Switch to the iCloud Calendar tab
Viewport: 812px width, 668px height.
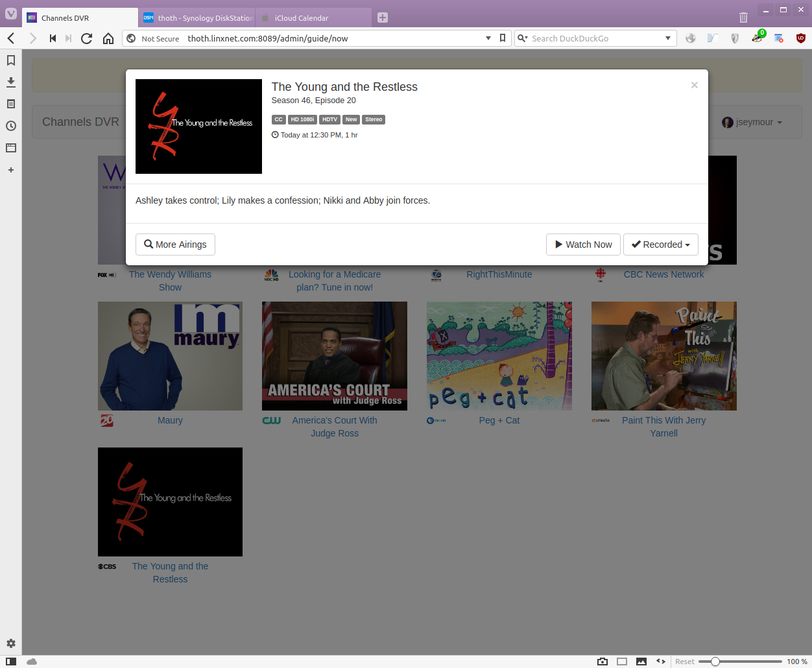(x=314, y=18)
